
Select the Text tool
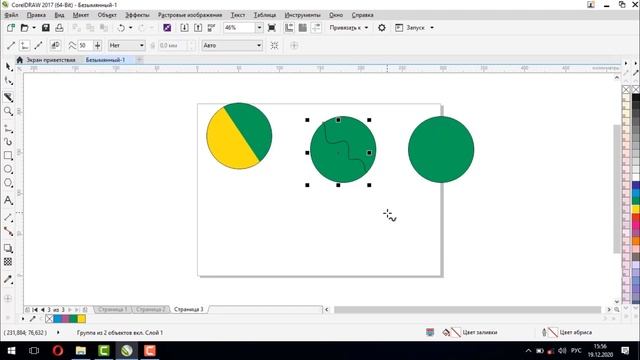tap(8, 200)
